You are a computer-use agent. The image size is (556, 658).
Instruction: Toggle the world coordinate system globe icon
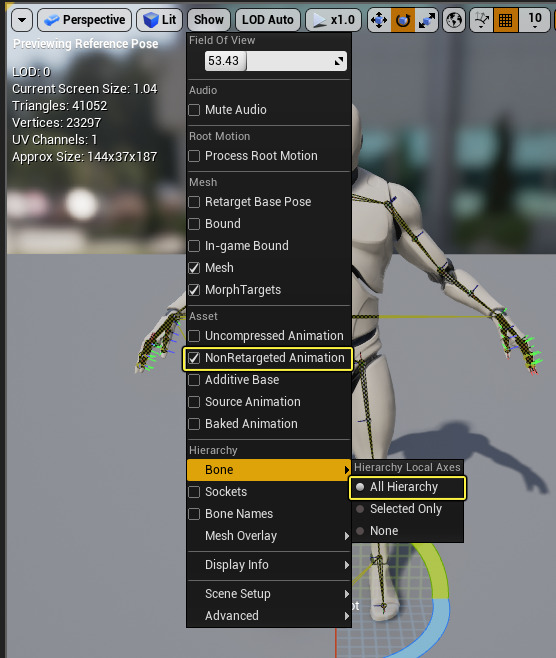[x=454, y=20]
